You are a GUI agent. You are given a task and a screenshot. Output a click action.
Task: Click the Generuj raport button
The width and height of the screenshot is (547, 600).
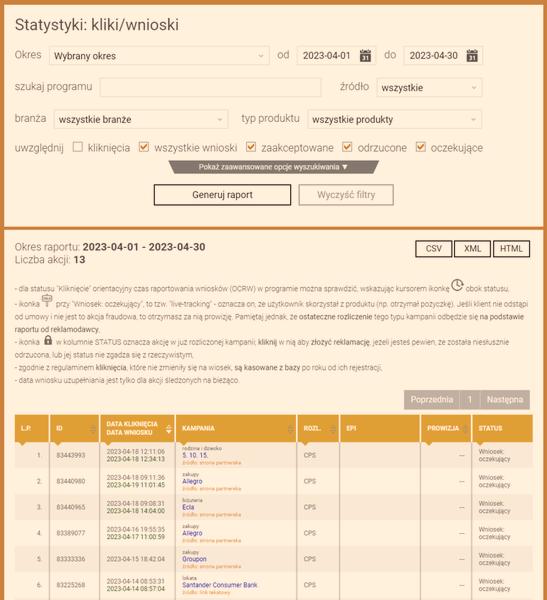click(x=222, y=195)
